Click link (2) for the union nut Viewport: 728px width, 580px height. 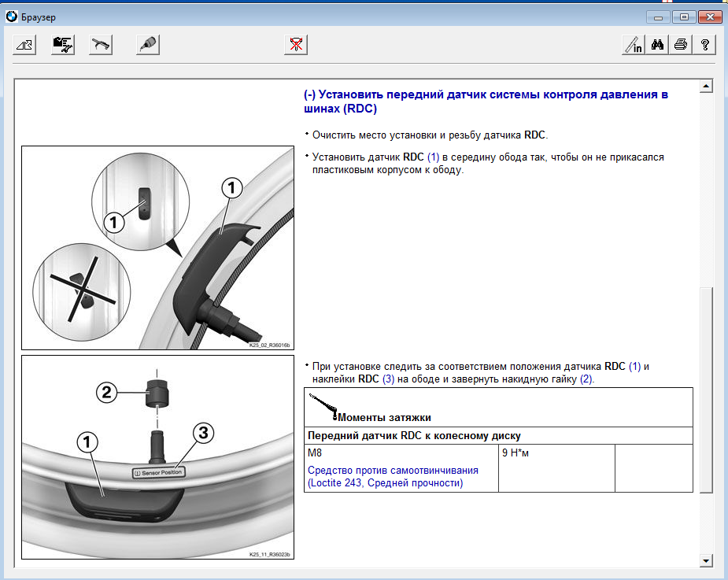pos(586,379)
